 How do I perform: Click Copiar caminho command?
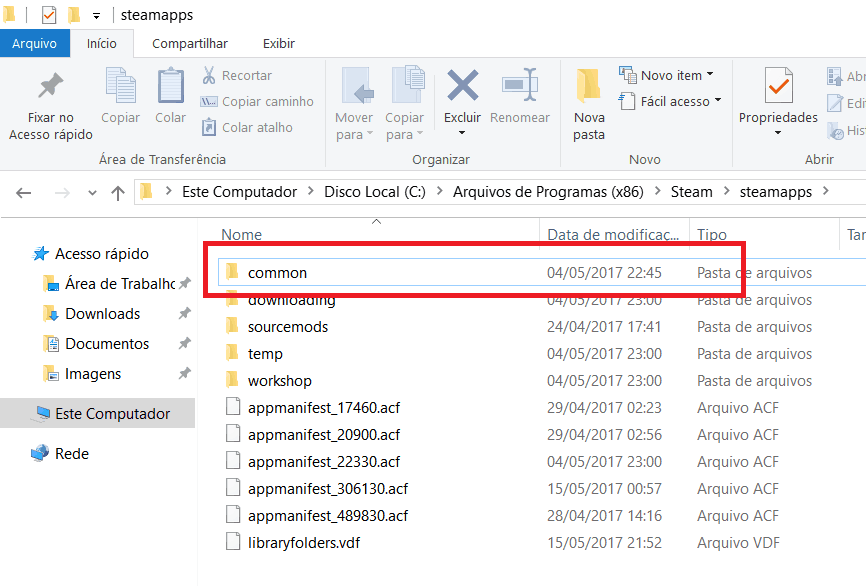click(257, 102)
